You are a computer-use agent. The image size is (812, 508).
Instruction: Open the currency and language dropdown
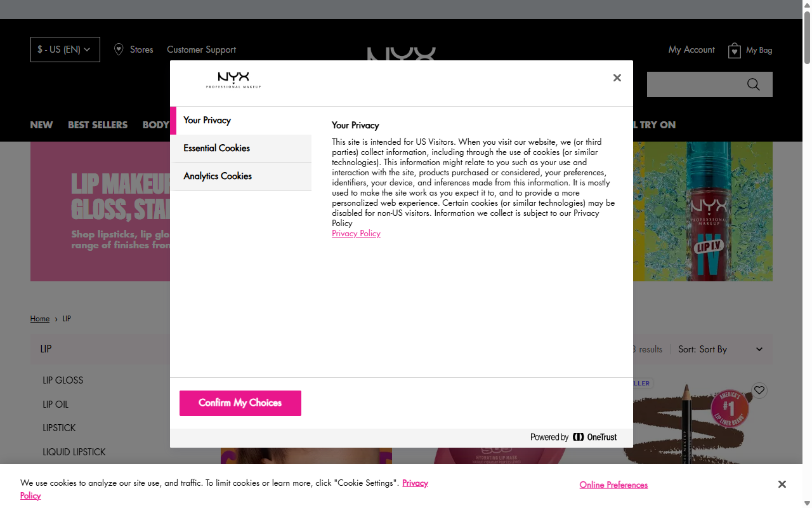coord(65,50)
